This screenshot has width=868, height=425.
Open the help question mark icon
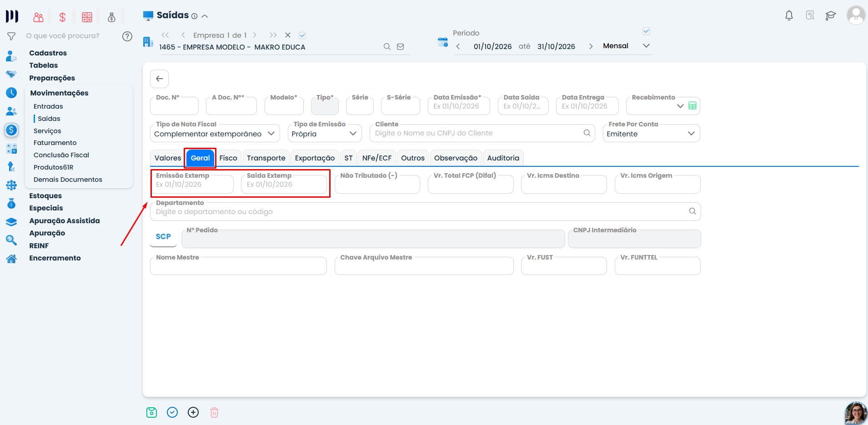[127, 36]
